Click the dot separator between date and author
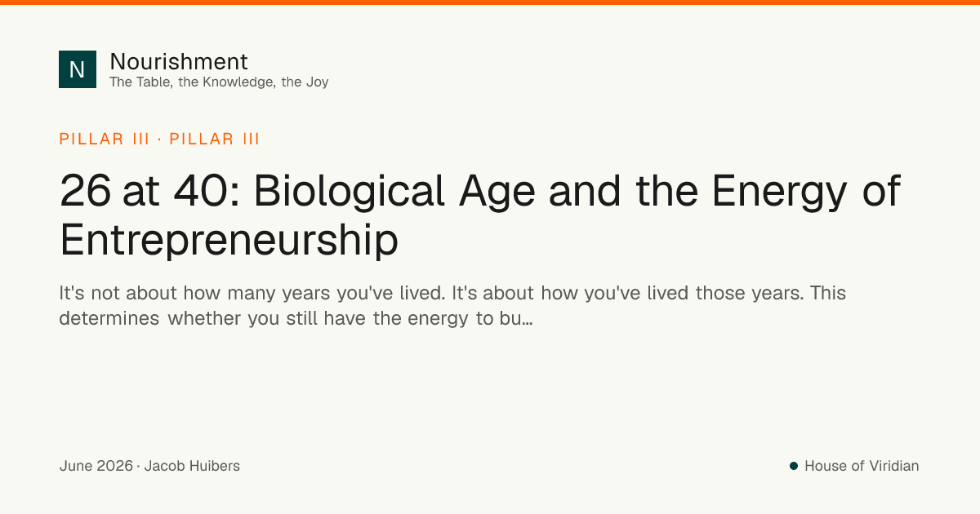The width and height of the screenshot is (980, 514). point(138,466)
